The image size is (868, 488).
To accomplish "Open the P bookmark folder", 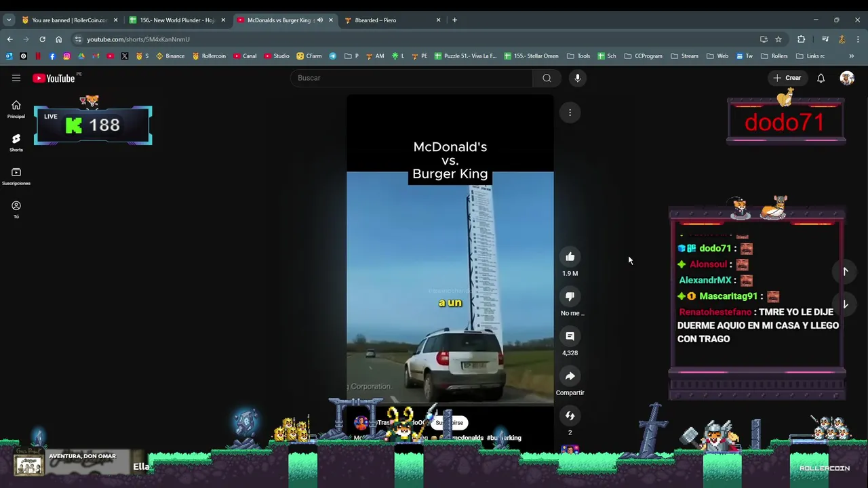I will [351, 56].
